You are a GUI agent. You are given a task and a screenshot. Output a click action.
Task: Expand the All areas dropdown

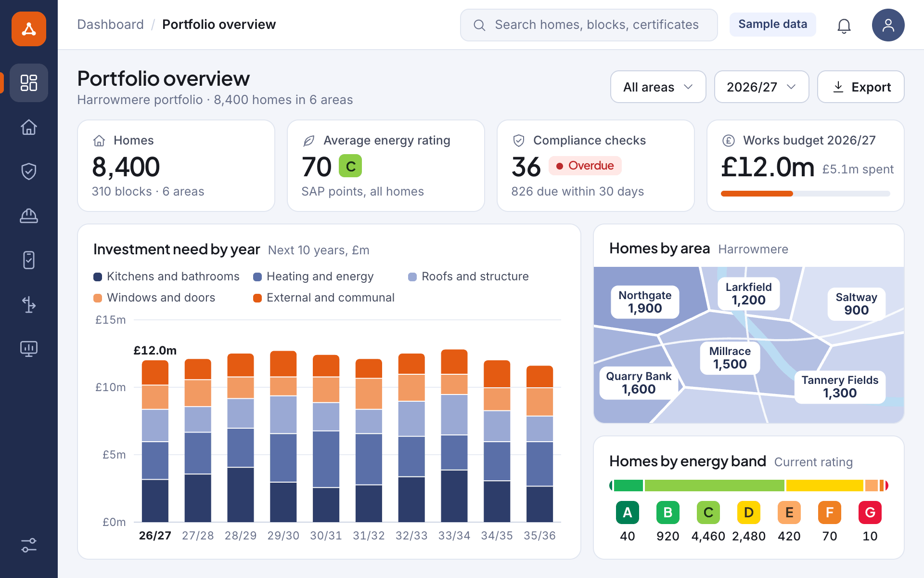click(658, 87)
